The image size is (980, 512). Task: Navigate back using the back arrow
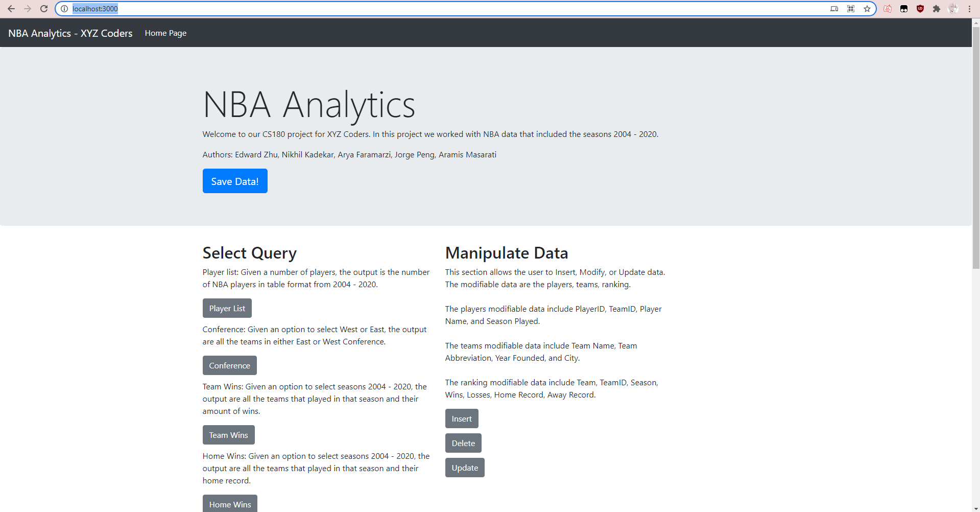(x=11, y=9)
